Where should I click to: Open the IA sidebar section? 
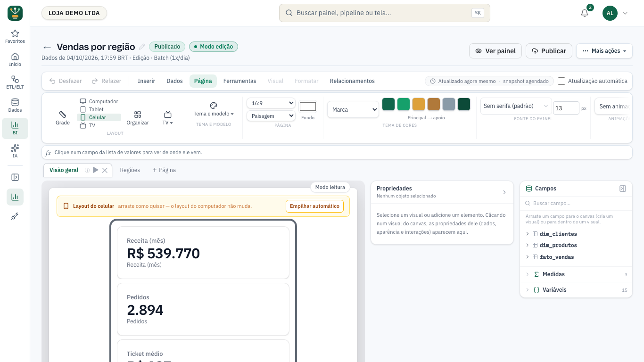[15, 151]
